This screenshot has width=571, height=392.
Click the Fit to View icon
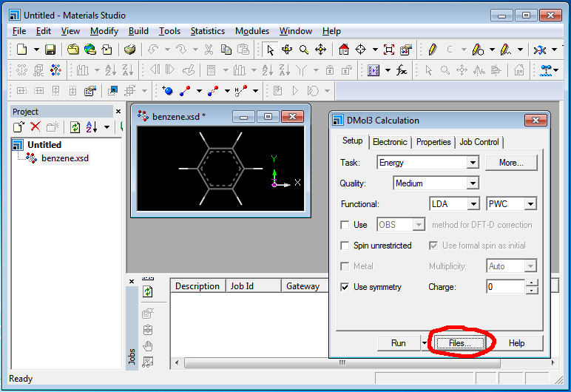click(x=388, y=49)
